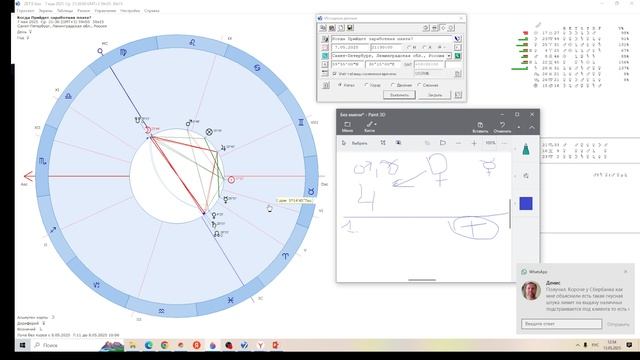Click calendar icon left of date field
This screenshot has width=640, height=360.
pos(325,47)
